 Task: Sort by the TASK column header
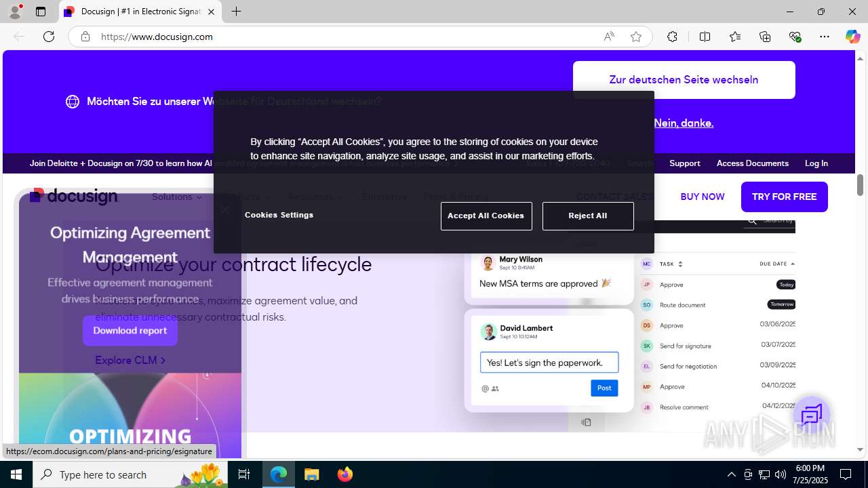coord(671,264)
